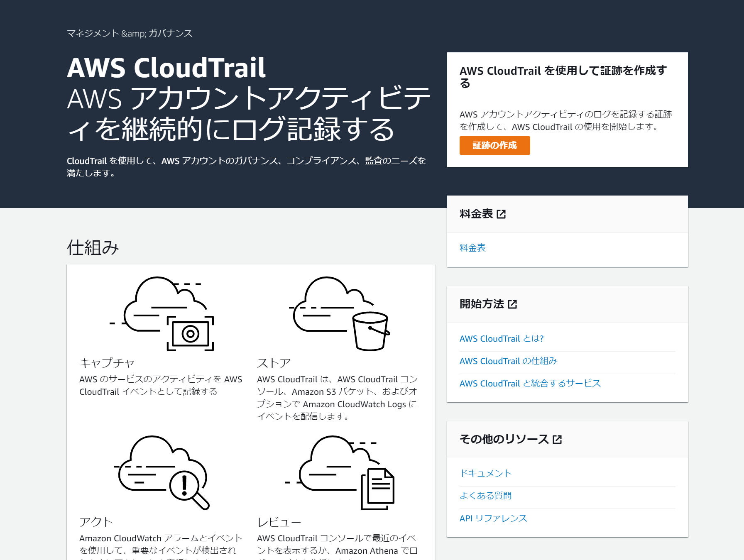Click the アクト cloud magnifier alert icon
This screenshot has width=744, height=560.
(162, 473)
